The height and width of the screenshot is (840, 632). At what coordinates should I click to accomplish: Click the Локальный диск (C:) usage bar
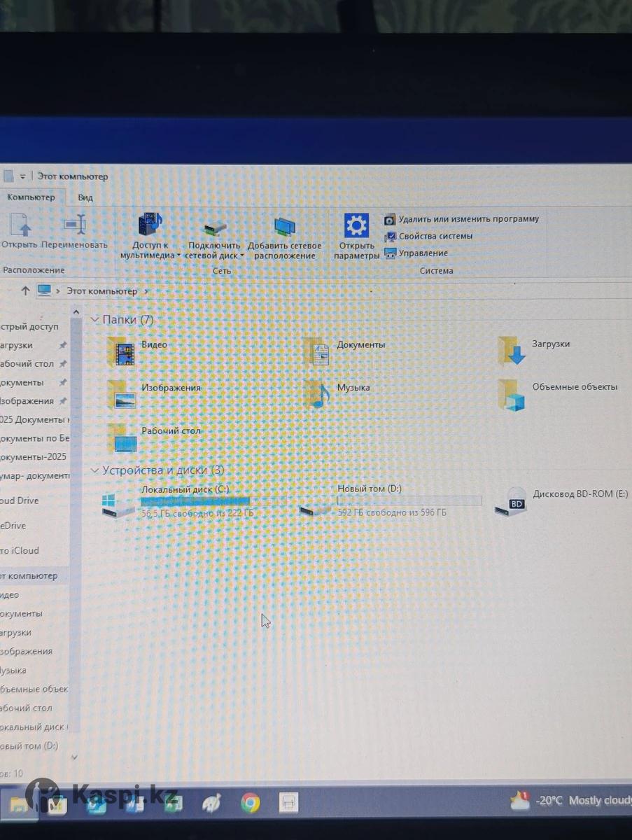click(196, 501)
